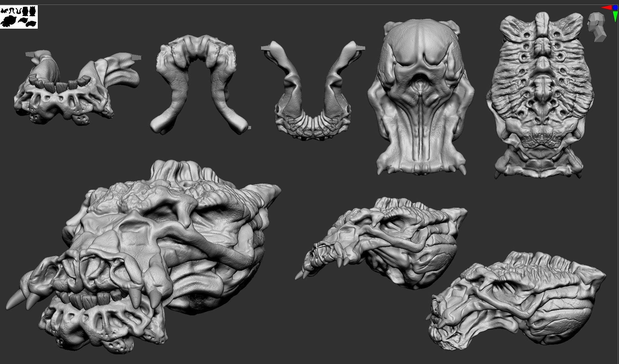Select the U-shaped jaw piece model

[313, 91]
